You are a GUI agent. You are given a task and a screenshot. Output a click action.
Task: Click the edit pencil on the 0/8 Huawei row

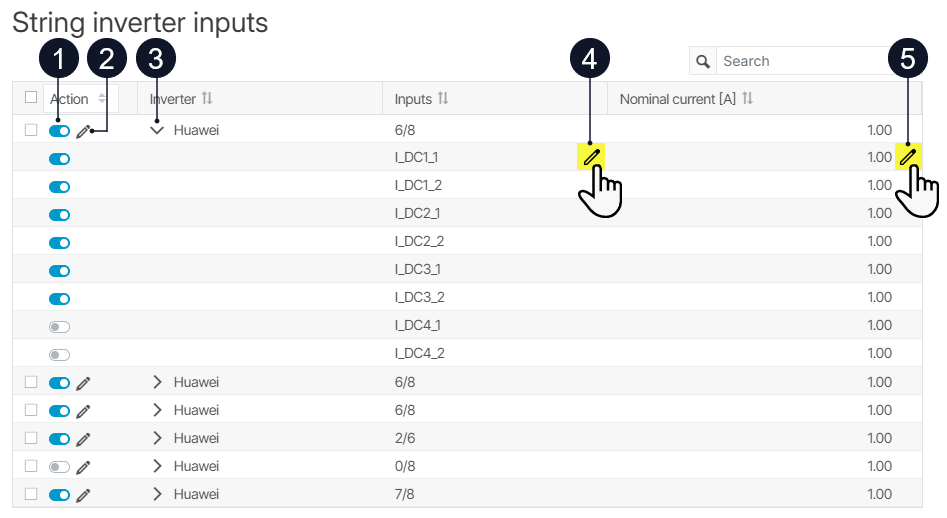(83, 467)
